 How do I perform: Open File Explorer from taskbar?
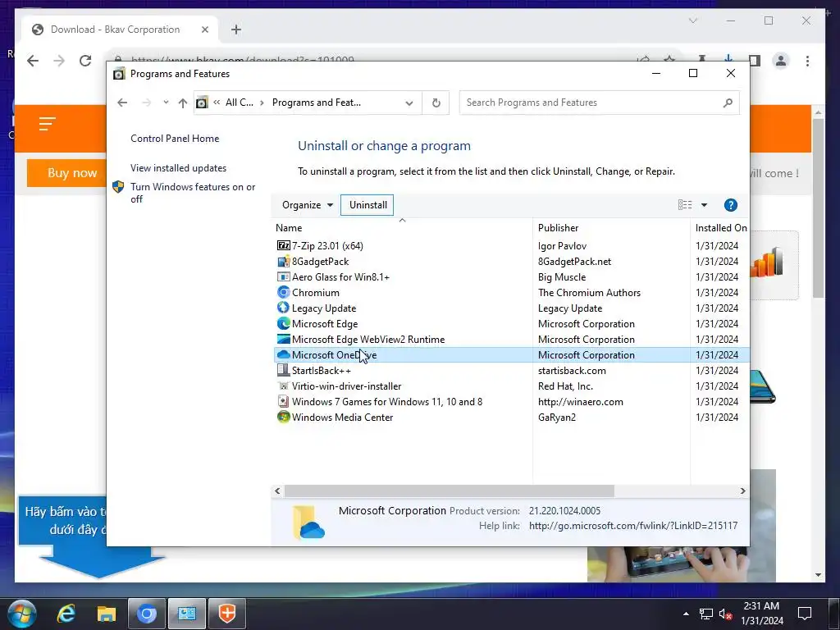[107, 614]
